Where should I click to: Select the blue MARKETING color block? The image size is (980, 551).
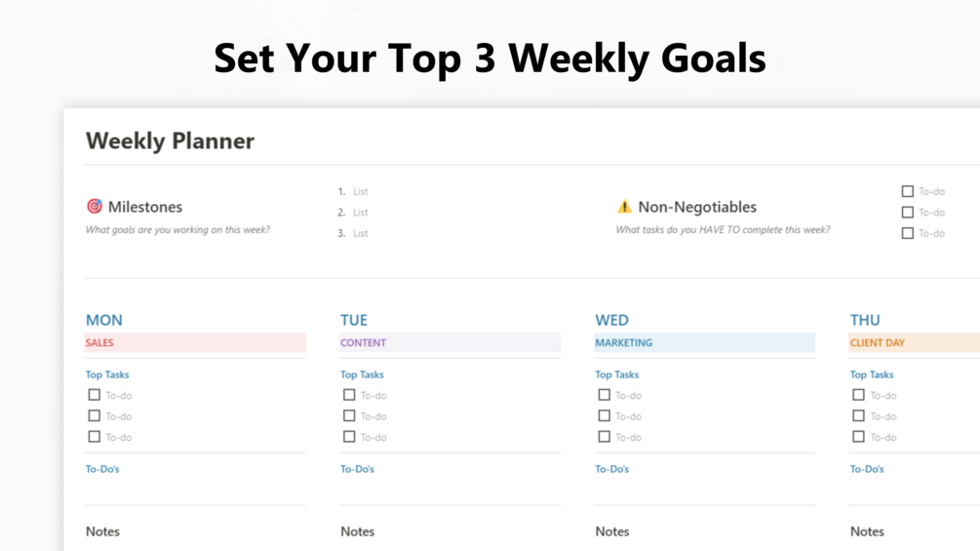click(704, 342)
